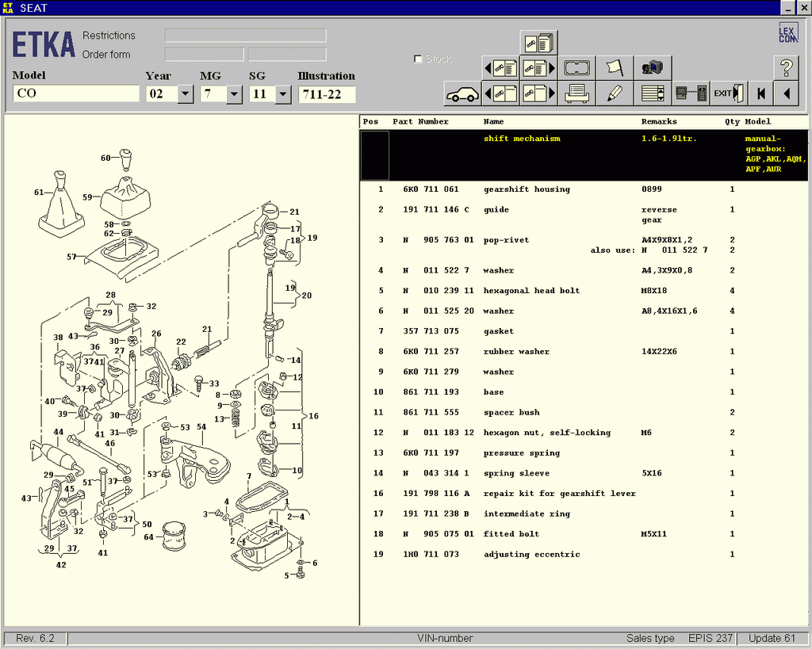Click the Illustration field showing 711-22
Viewport: 812px width, 649px height.
pyautogui.click(x=327, y=94)
